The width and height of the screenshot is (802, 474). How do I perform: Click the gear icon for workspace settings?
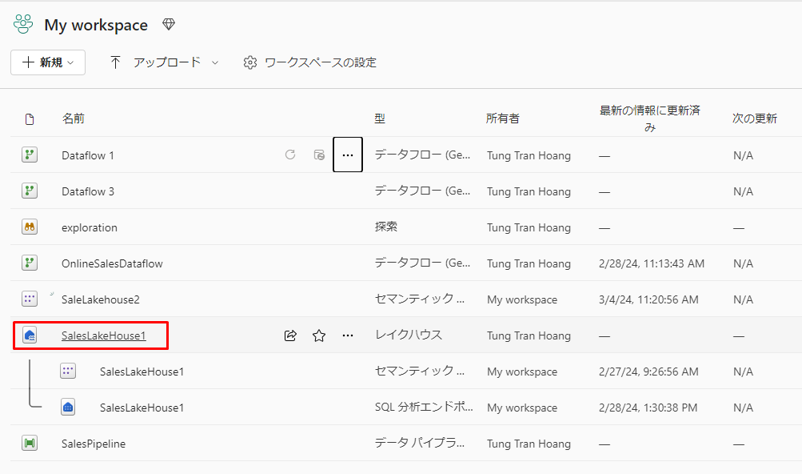pos(250,62)
